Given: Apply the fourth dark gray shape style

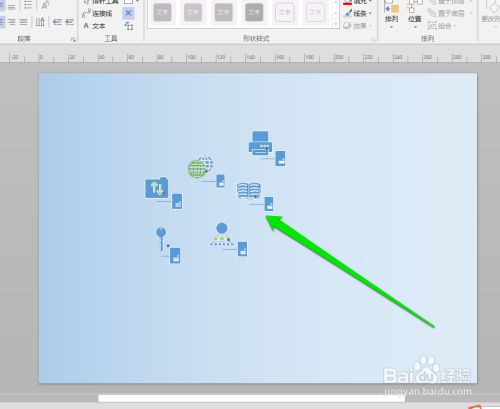Looking at the screenshot, I should coord(254,13).
